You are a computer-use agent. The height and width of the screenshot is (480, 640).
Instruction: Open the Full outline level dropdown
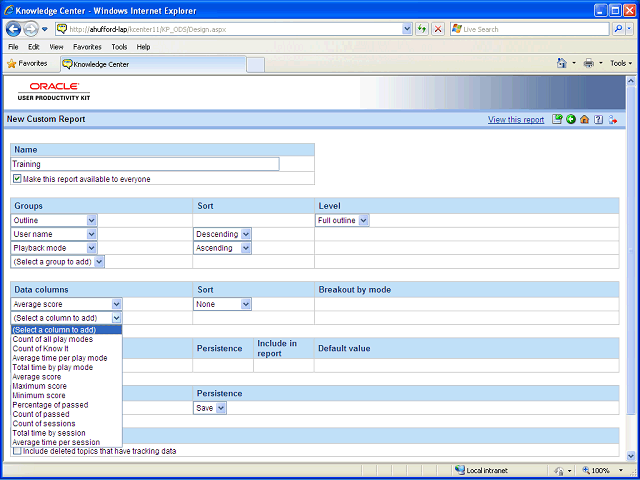pos(342,220)
